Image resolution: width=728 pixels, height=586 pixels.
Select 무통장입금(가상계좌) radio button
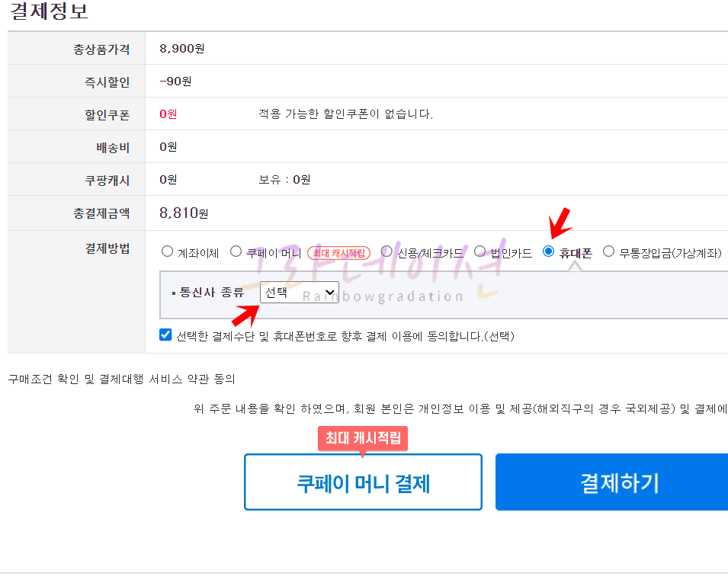(608, 251)
